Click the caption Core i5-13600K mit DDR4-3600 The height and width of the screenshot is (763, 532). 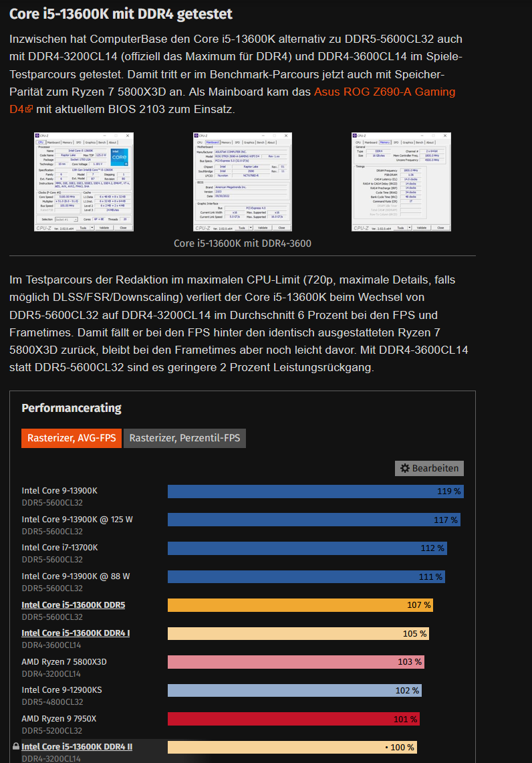coord(243,243)
